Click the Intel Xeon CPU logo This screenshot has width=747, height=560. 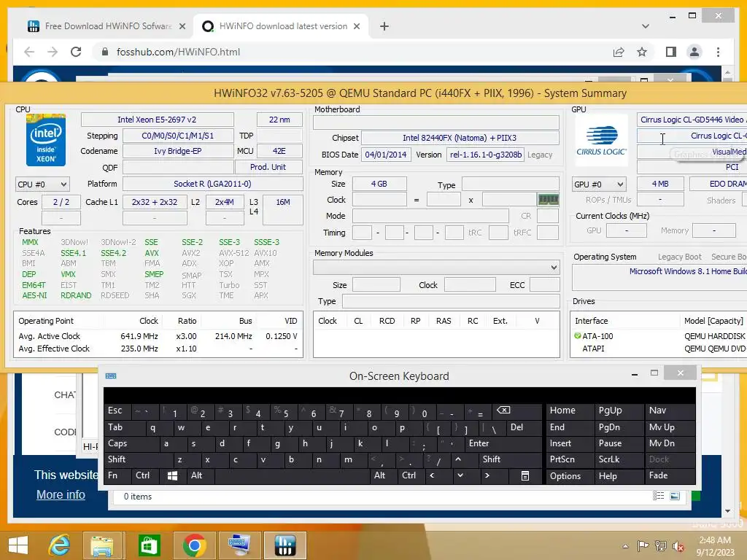coord(46,140)
